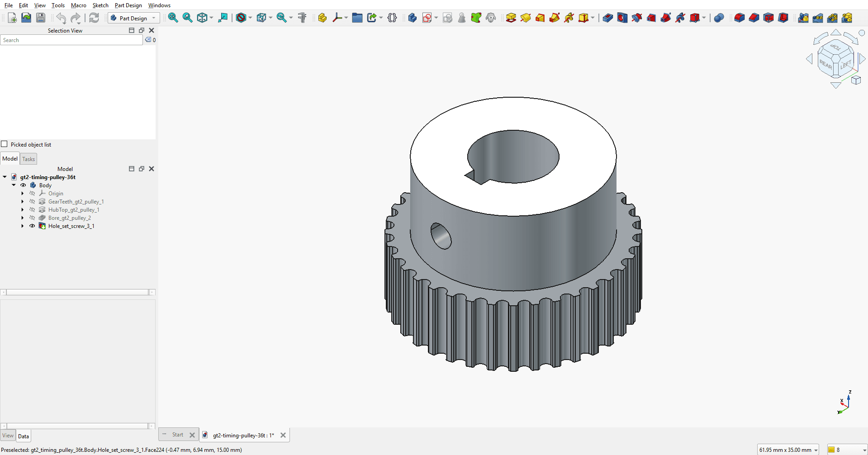868x455 pixels.
Task: Click the Fit Selection zoom icon
Action: pos(187,18)
